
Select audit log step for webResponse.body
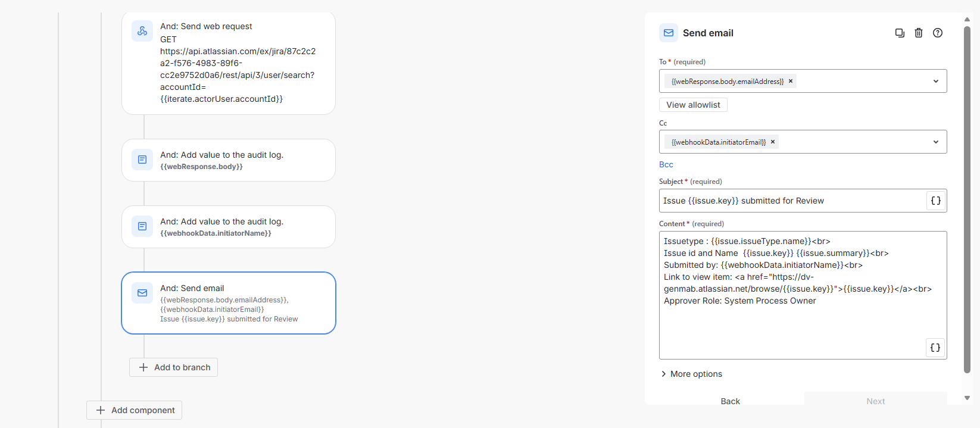point(229,160)
